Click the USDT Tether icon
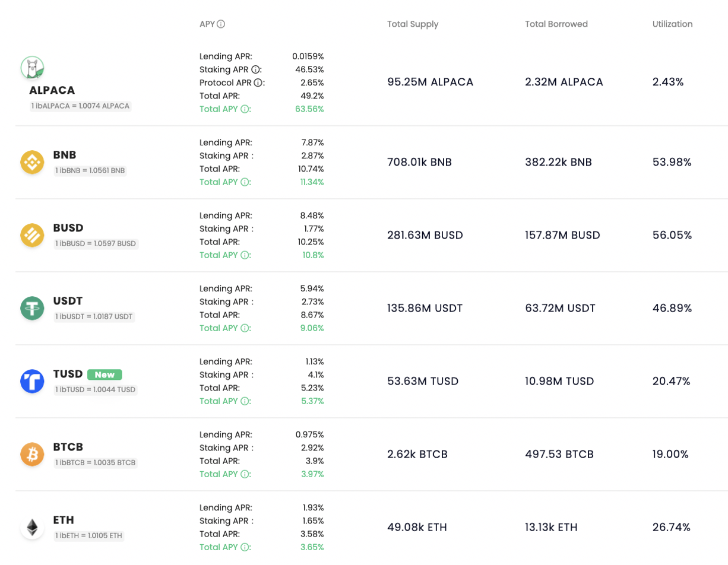The image size is (728, 565). (x=32, y=308)
